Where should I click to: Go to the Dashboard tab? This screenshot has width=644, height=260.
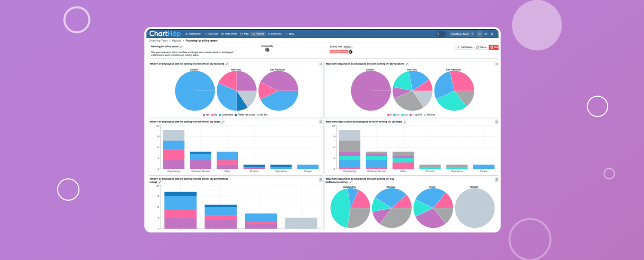193,34
